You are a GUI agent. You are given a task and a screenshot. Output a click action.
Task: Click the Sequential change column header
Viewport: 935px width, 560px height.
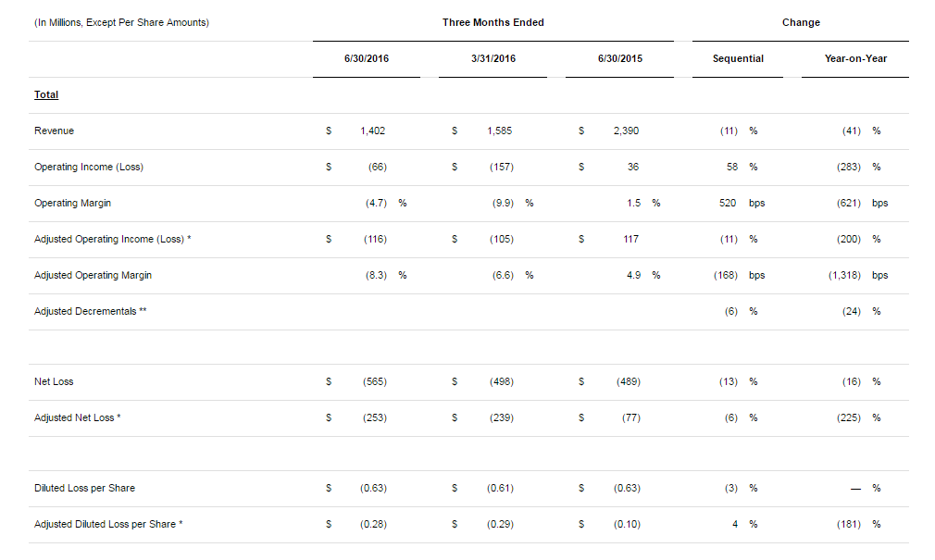[738, 58]
